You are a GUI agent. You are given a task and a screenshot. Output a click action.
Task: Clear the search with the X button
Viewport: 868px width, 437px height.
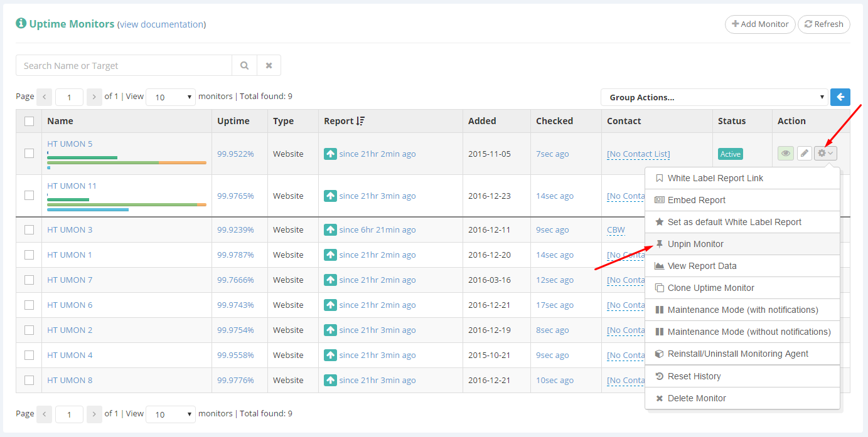(x=269, y=65)
